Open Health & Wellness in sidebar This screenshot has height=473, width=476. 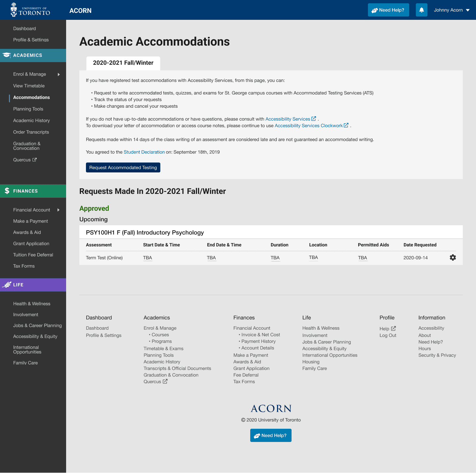coord(32,304)
